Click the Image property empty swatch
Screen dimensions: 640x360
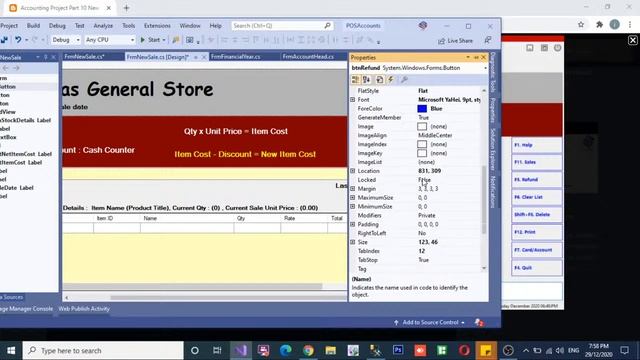422,127
